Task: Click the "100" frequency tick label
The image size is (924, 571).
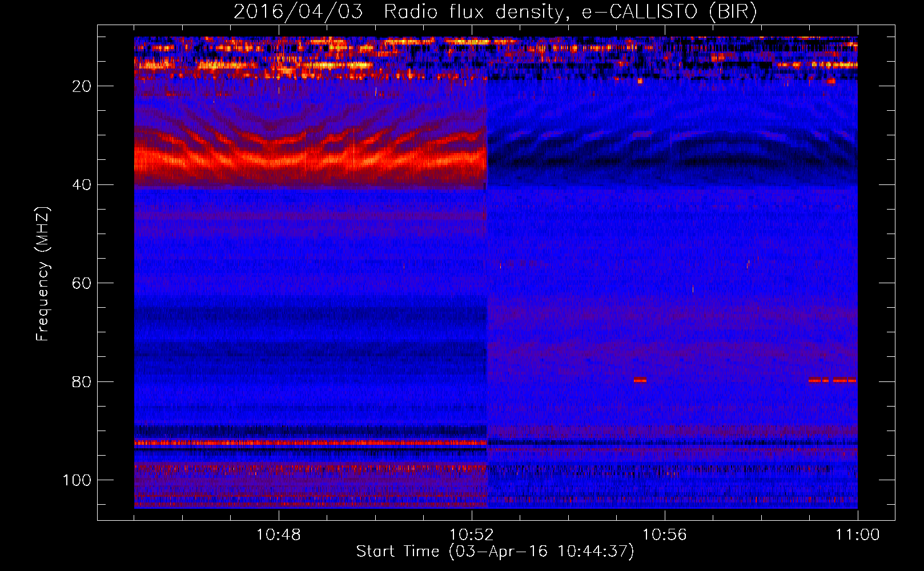Action: click(77, 480)
